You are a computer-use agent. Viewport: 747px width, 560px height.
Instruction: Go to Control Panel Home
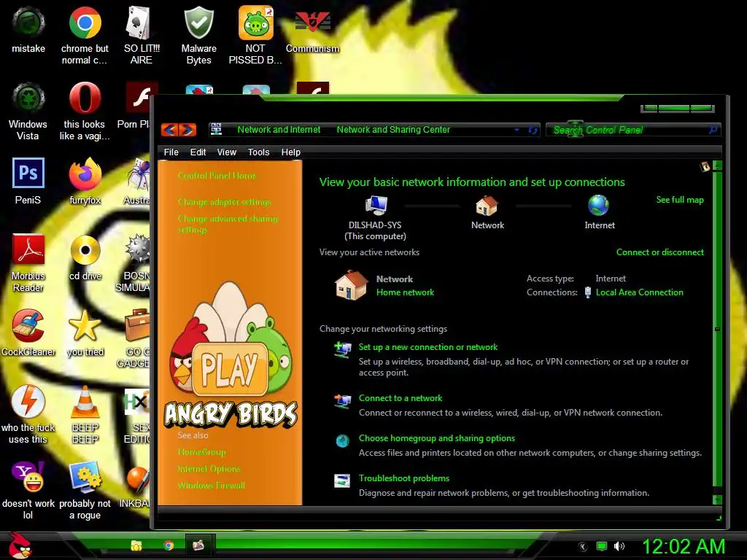(x=217, y=176)
